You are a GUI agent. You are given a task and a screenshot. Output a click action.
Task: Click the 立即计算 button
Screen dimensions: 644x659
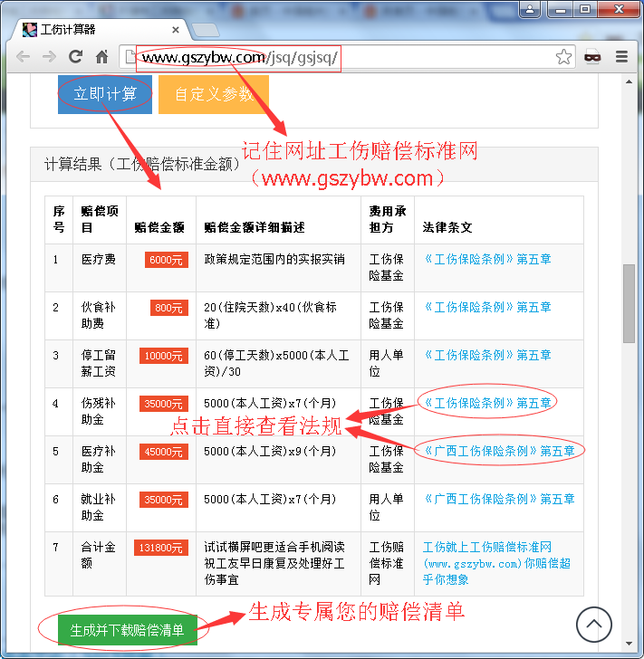pyautogui.click(x=105, y=94)
